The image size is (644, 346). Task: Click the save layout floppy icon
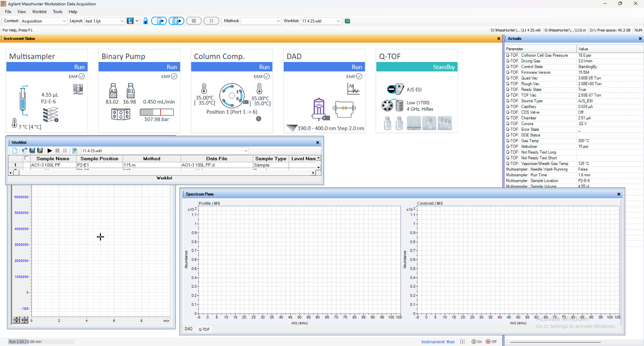point(130,21)
